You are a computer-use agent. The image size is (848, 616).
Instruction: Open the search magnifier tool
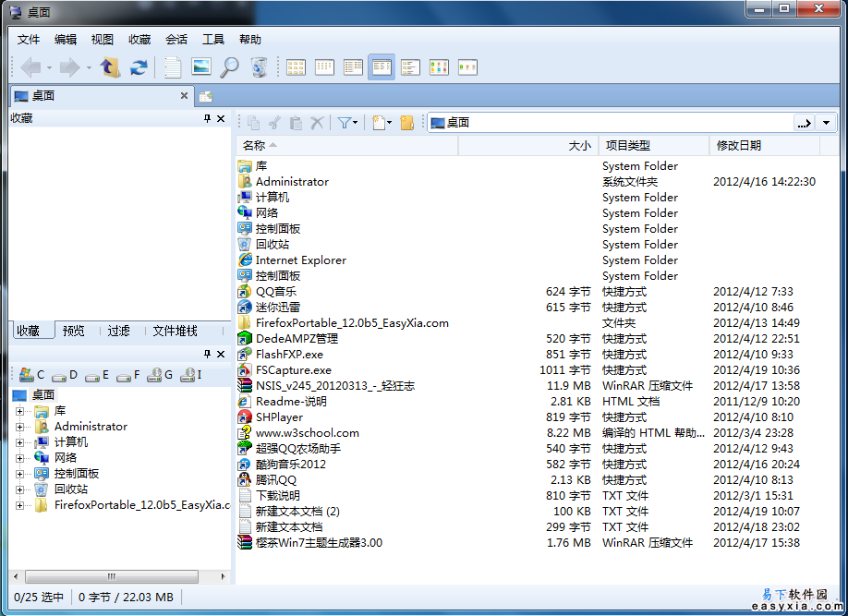229,67
